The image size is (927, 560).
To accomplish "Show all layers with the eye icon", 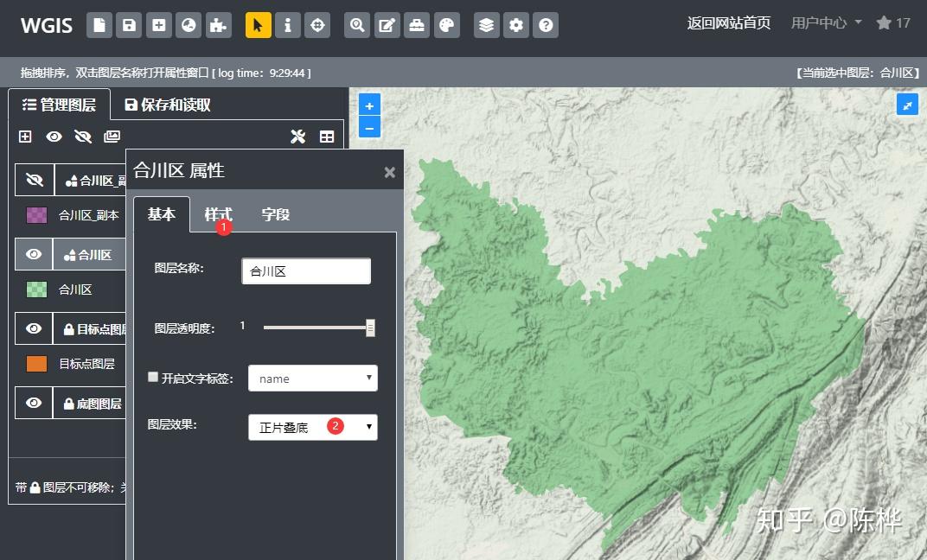I will 54,137.
